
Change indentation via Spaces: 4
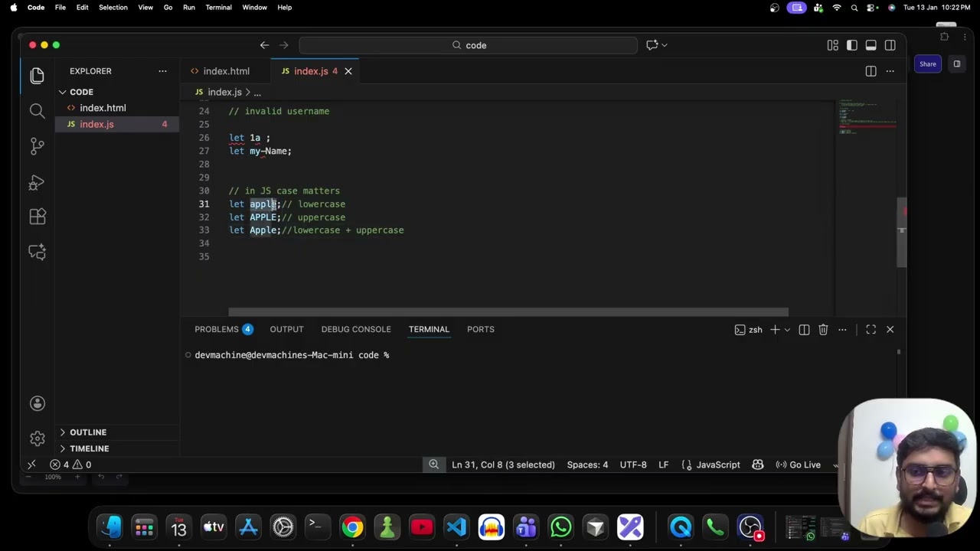[587, 465]
